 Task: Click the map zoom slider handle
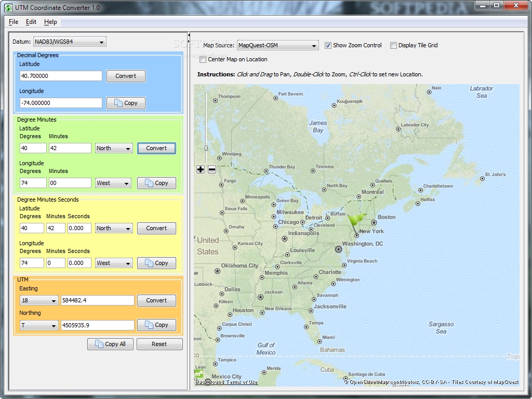click(206, 148)
